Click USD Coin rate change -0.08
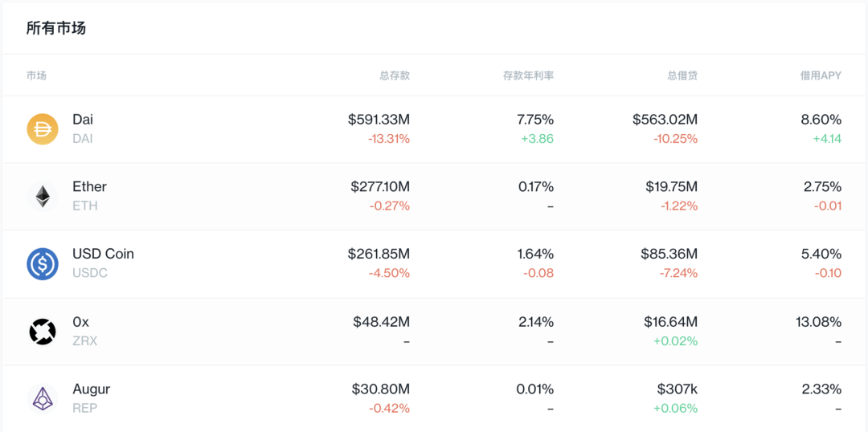 (x=540, y=273)
